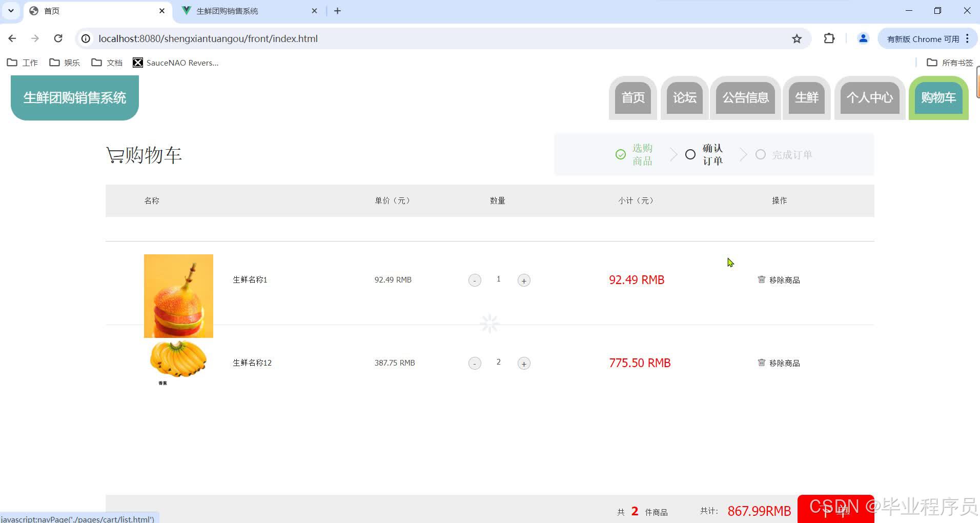Open the extensions puzzle icon

[829, 38]
